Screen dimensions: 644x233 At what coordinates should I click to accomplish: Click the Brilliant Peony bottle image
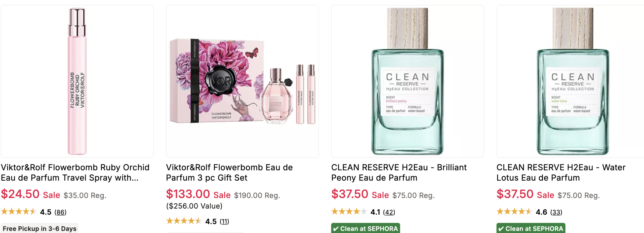click(407, 81)
